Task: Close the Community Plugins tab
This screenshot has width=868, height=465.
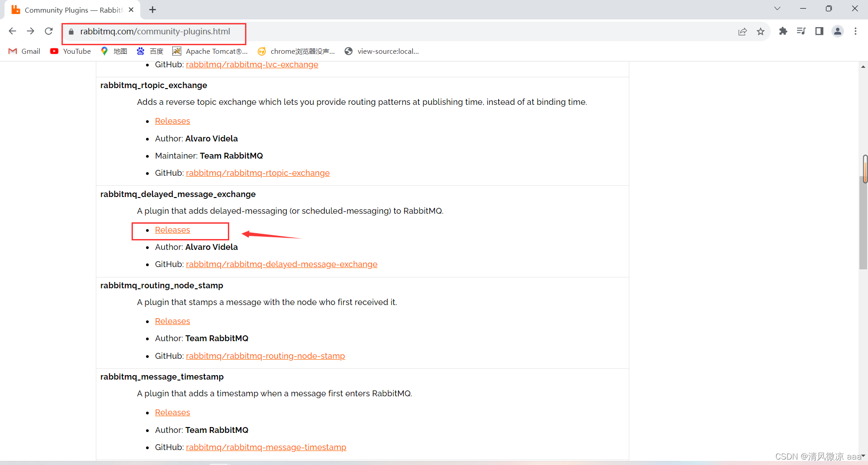Action: tap(131, 9)
